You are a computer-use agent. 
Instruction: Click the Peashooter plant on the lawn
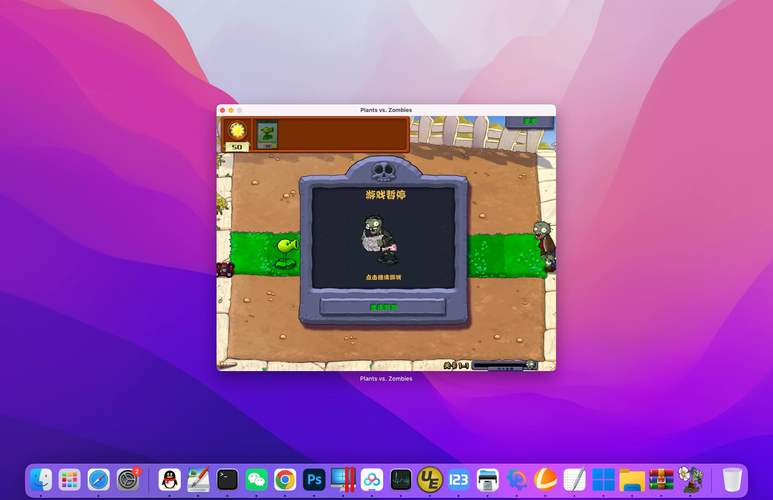click(x=286, y=253)
